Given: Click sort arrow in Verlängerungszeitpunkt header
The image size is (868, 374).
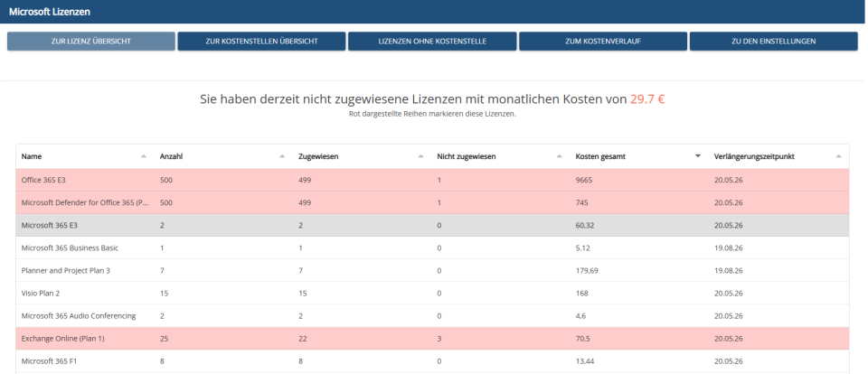Looking at the screenshot, I should point(838,156).
